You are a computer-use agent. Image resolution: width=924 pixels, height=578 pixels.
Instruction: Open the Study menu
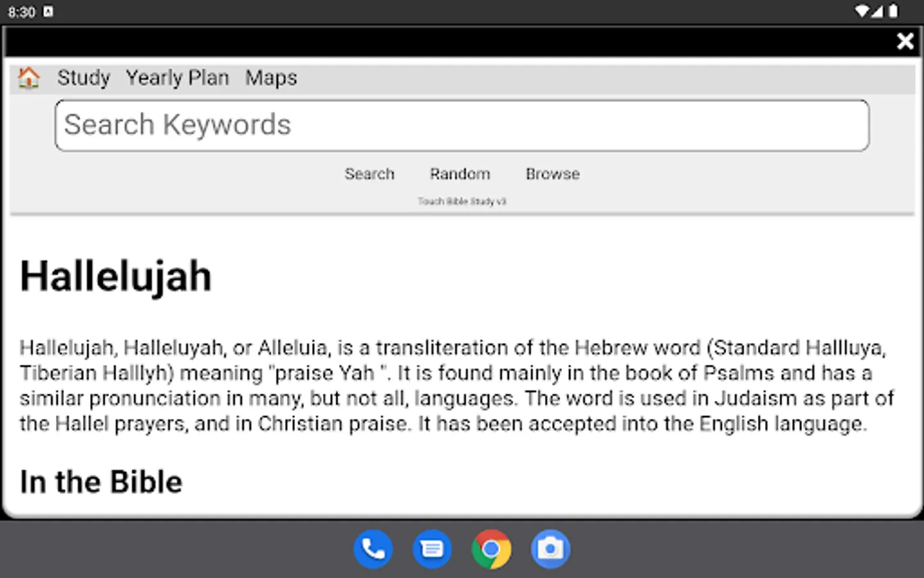[x=83, y=78]
